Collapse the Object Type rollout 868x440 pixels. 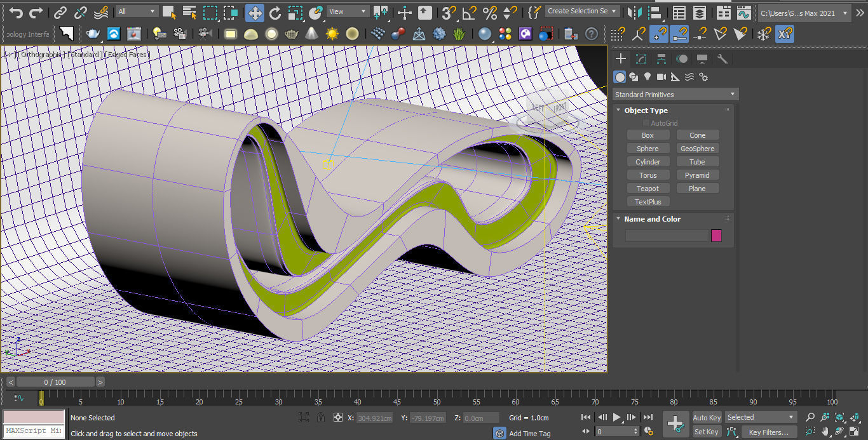click(x=646, y=110)
